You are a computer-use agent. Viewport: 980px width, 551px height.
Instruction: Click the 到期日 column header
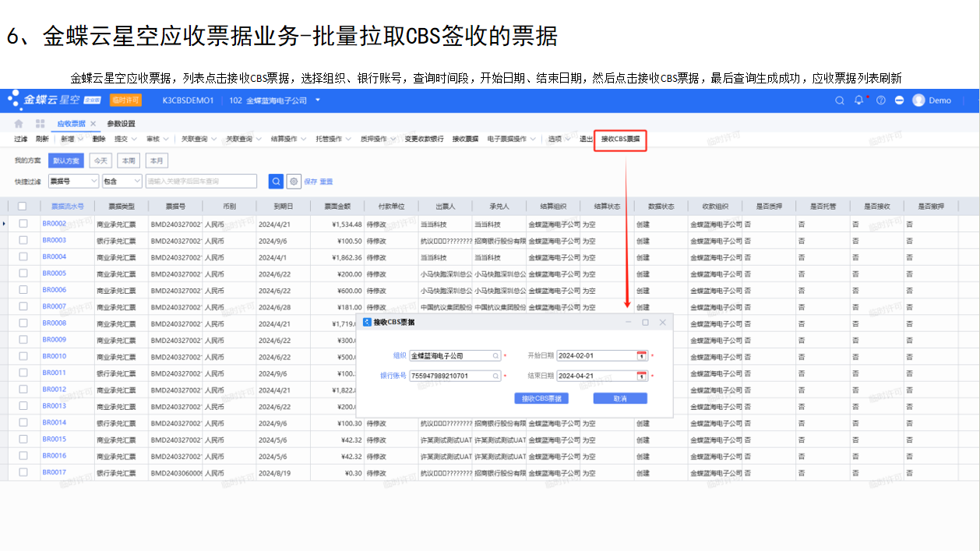pyautogui.click(x=284, y=207)
